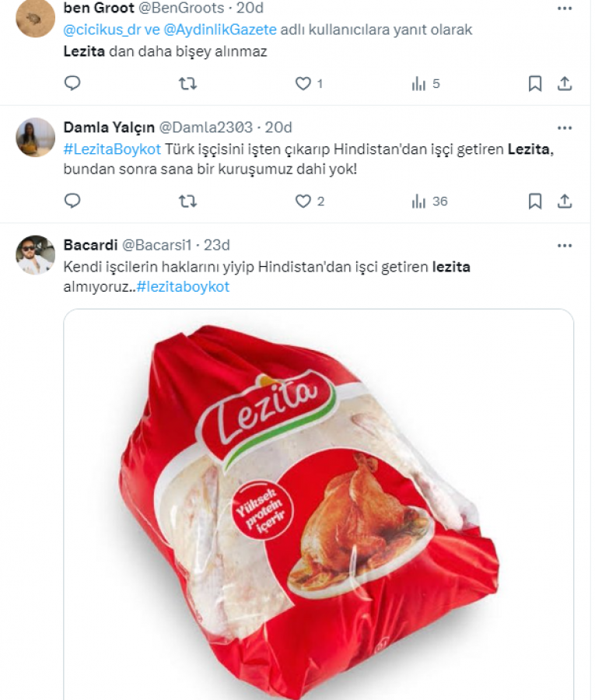Open the #LezitaBoykot hashtag link
The height and width of the screenshot is (700, 595).
tap(111, 149)
